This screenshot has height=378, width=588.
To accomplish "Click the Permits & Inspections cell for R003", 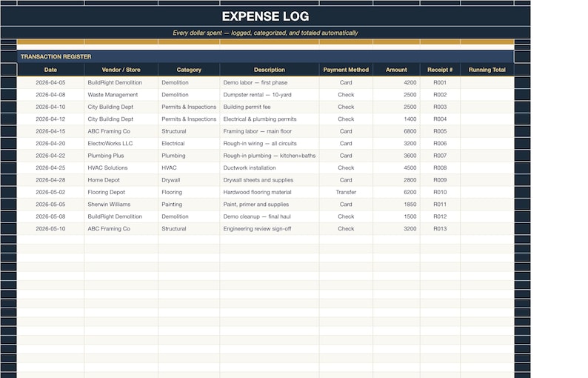I will (189, 107).
